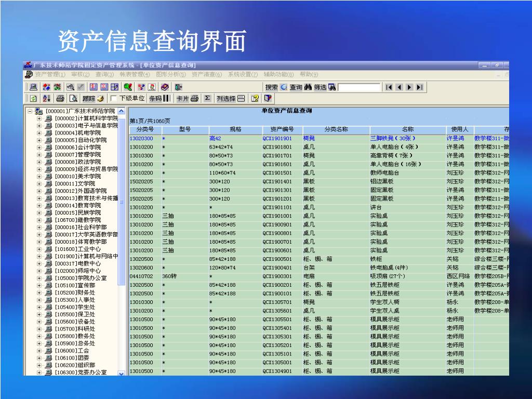532x399 pixels.
Task: Click the tree panel scrollbar thumb
Action: (121, 202)
